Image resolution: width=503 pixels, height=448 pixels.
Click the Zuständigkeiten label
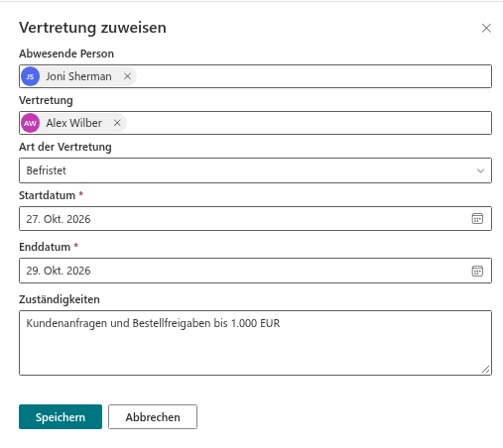click(x=60, y=299)
